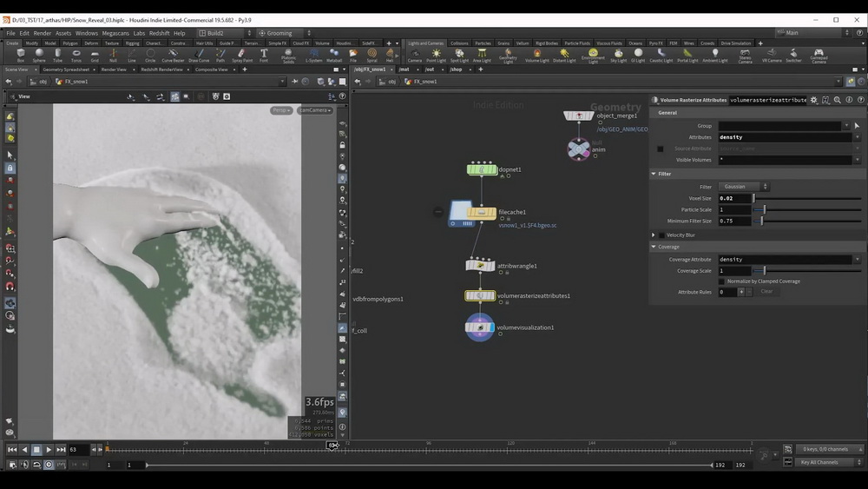The image size is (868, 489).
Task: Open the Redshift menu
Action: [x=160, y=33]
